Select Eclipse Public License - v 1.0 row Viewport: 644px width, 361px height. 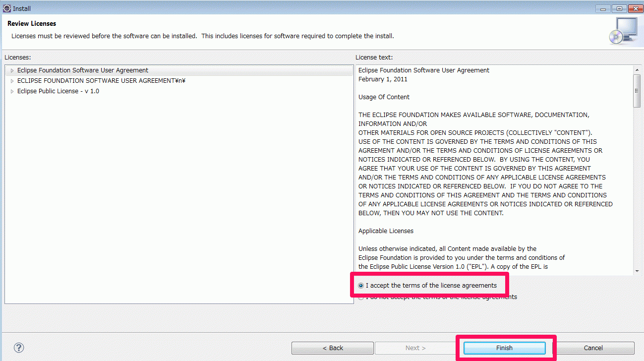point(178,91)
